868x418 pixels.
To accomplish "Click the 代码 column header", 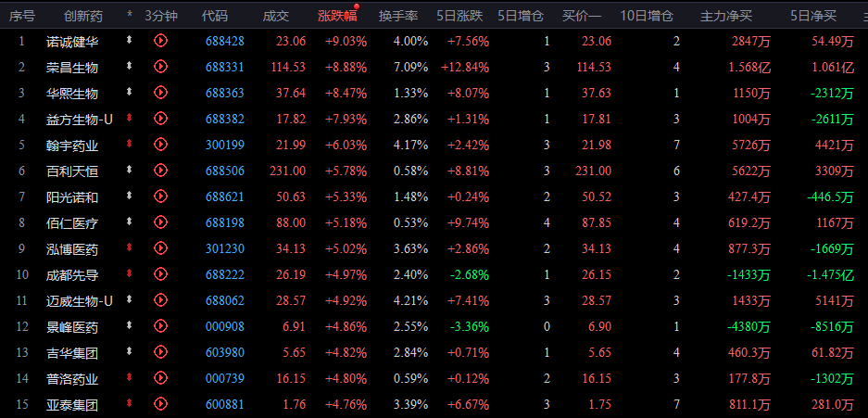I will click(214, 16).
